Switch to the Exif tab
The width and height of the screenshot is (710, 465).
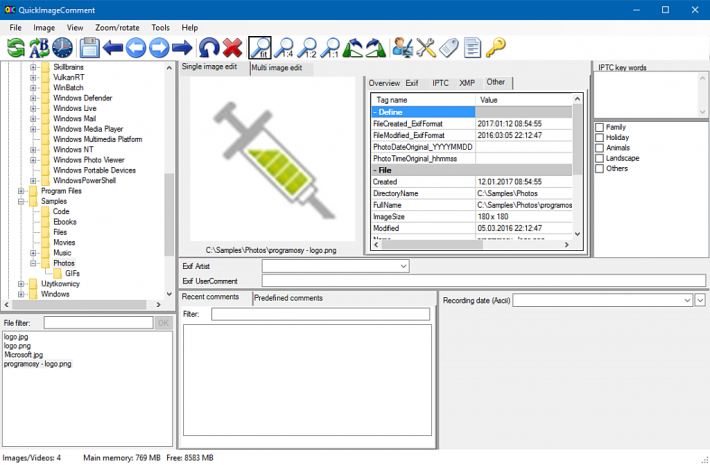point(412,83)
